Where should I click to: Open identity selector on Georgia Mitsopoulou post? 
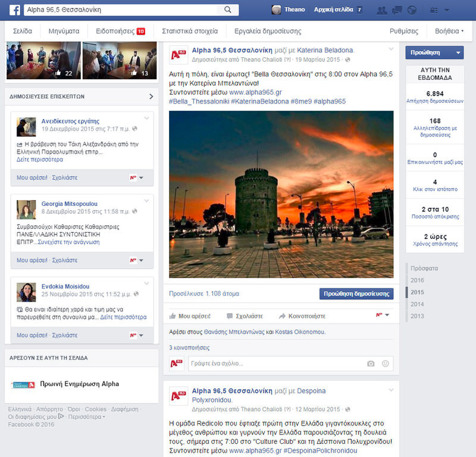137,260
